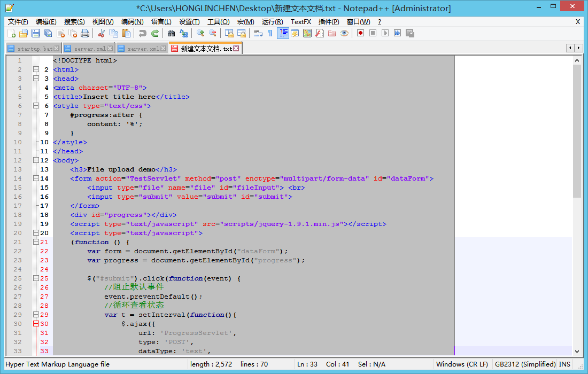Click the Close document toolbar icon
Screen dimensions: 588x374
point(60,33)
